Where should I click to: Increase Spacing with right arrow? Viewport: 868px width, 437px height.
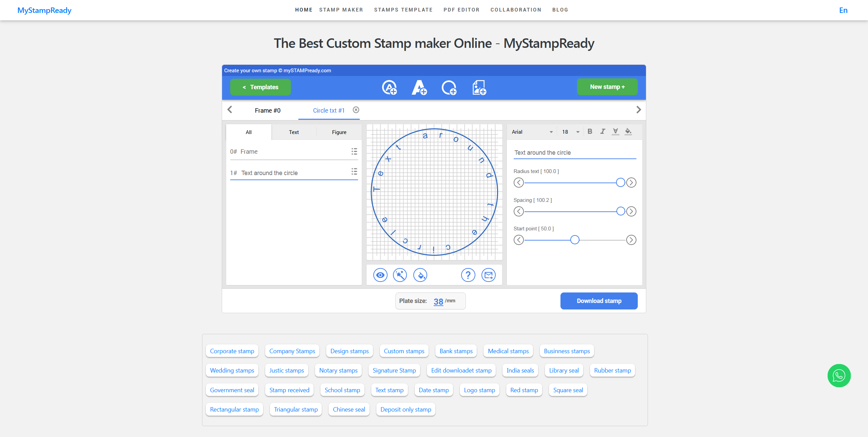[631, 211]
